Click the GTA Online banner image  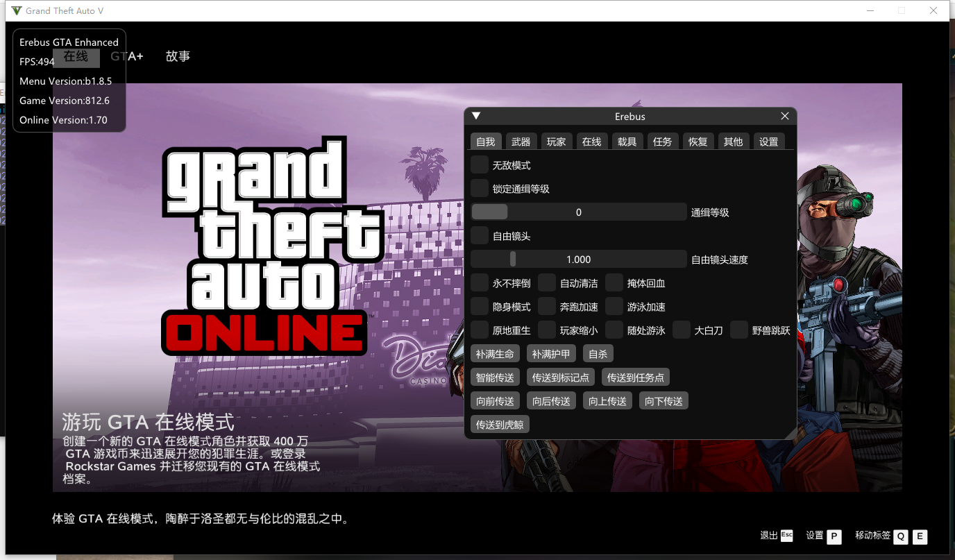tap(477, 287)
